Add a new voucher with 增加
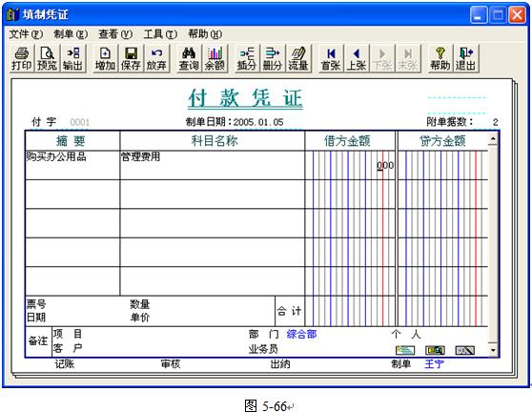The image size is (532, 412). pos(105,58)
